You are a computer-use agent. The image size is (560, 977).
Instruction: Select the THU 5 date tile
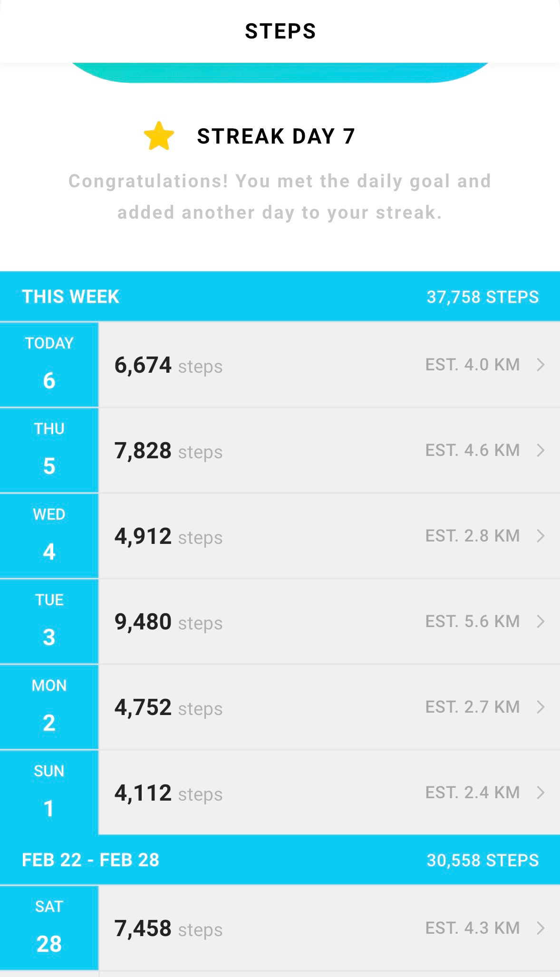(x=49, y=450)
